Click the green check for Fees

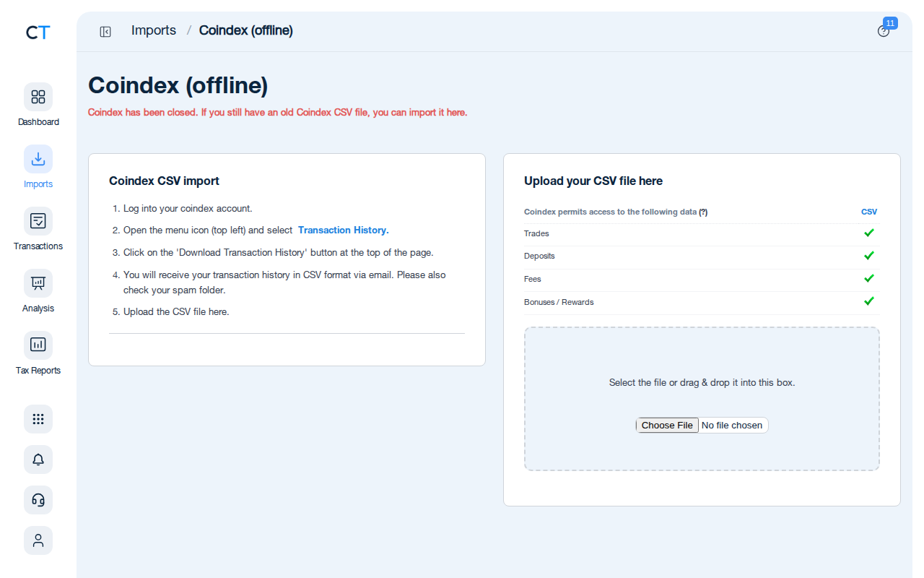point(869,278)
